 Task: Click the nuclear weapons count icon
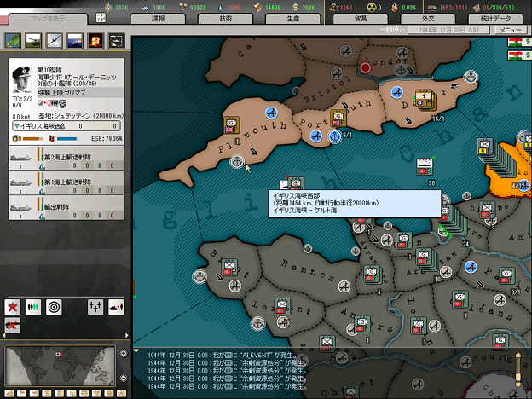(x=372, y=7)
